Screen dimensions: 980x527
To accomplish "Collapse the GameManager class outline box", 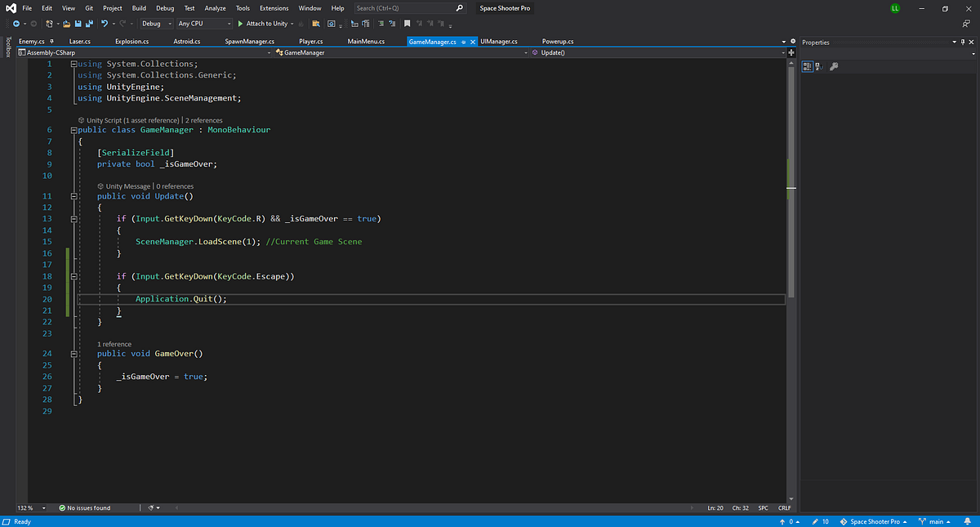I will point(73,130).
